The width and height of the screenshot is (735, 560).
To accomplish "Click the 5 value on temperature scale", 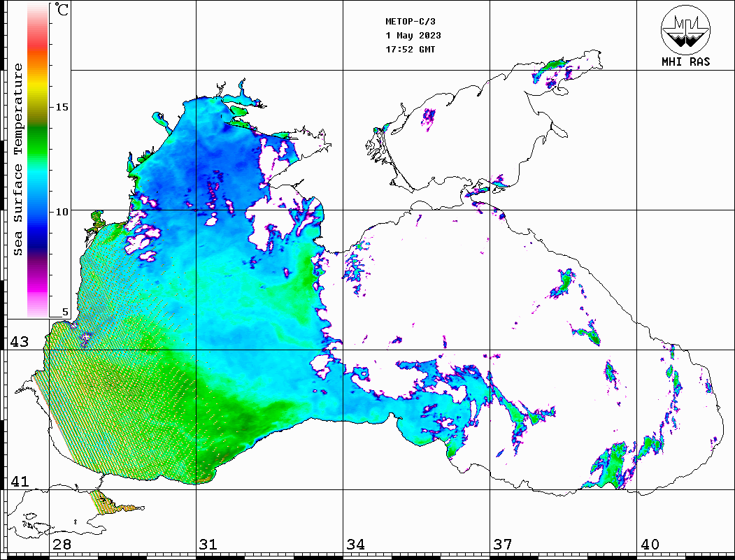I will (64, 312).
